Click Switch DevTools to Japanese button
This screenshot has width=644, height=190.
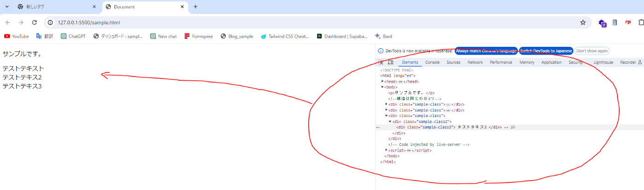[x=546, y=51]
